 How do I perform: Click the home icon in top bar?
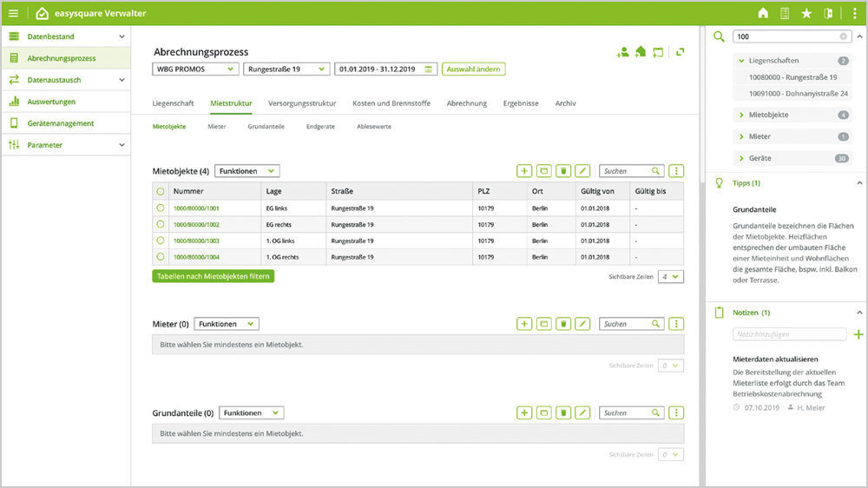point(763,13)
